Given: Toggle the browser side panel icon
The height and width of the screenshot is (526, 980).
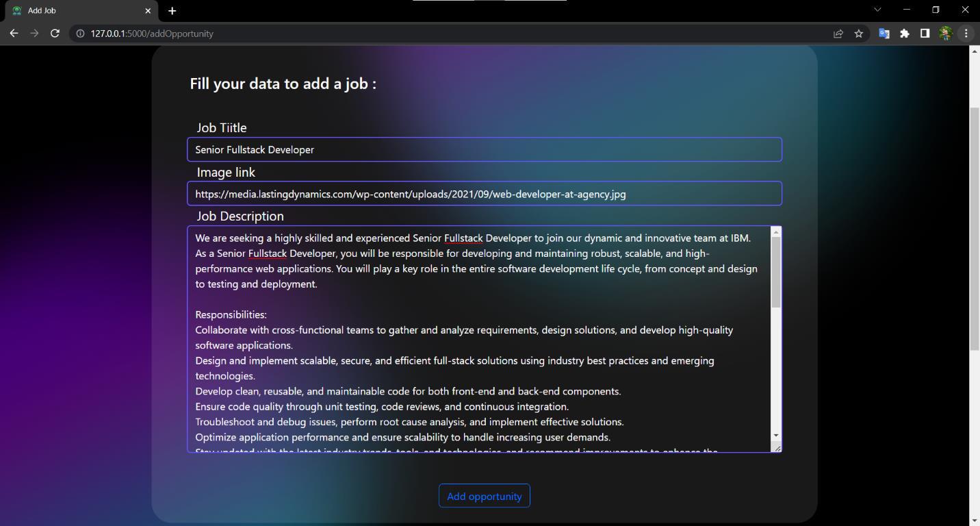Looking at the screenshot, I should pyautogui.click(x=925, y=33).
